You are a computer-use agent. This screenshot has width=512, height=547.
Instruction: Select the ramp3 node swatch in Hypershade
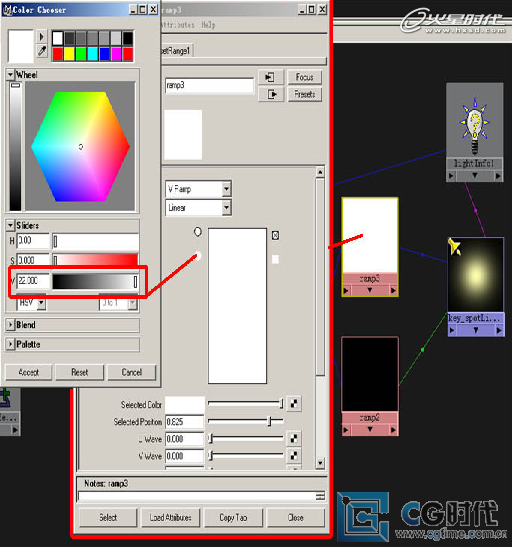(x=370, y=235)
